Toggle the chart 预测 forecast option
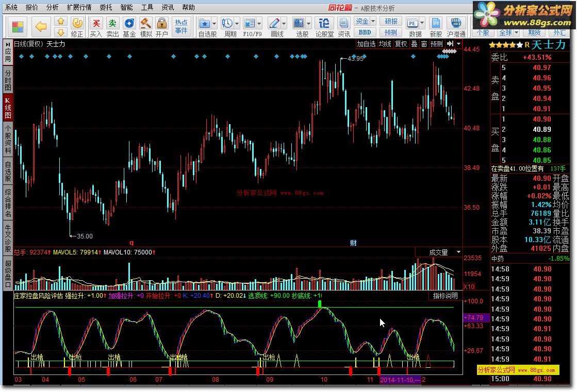 (x=437, y=44)
